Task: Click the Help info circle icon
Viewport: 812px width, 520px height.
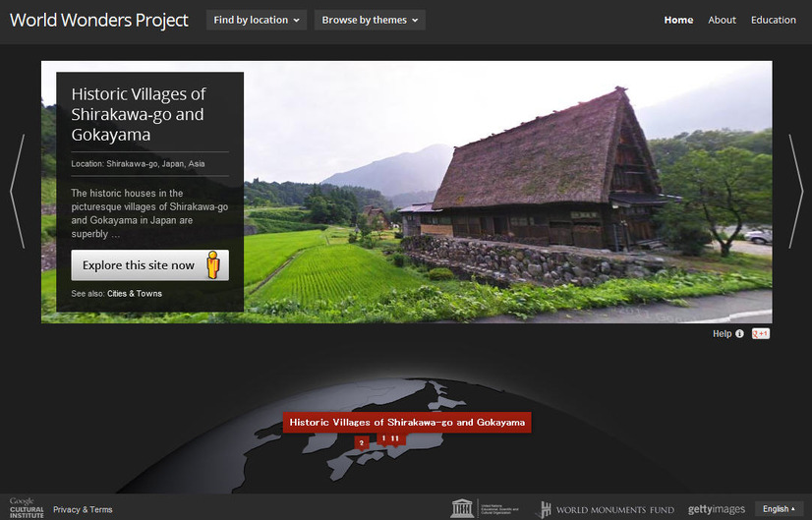Action: [x=739, y=333]
